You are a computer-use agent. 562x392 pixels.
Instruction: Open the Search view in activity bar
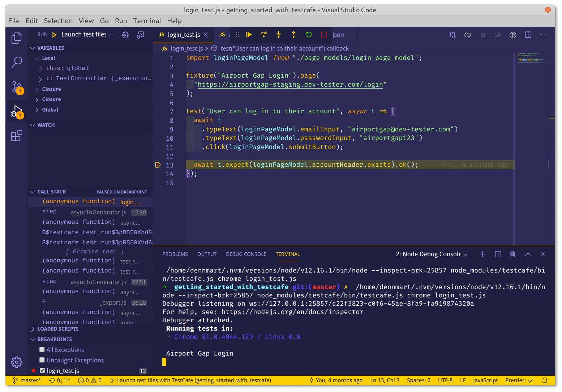pos(17,62)
